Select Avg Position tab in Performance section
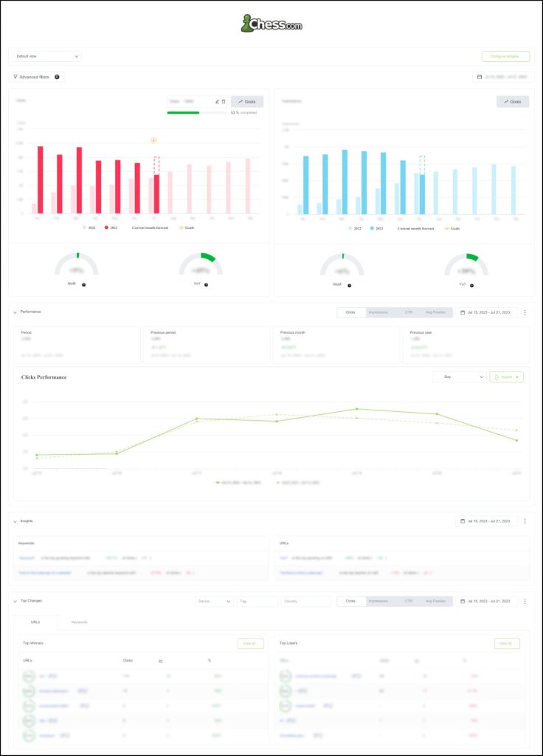Viewport: 543px width, 756px height. tap(435, 312)
